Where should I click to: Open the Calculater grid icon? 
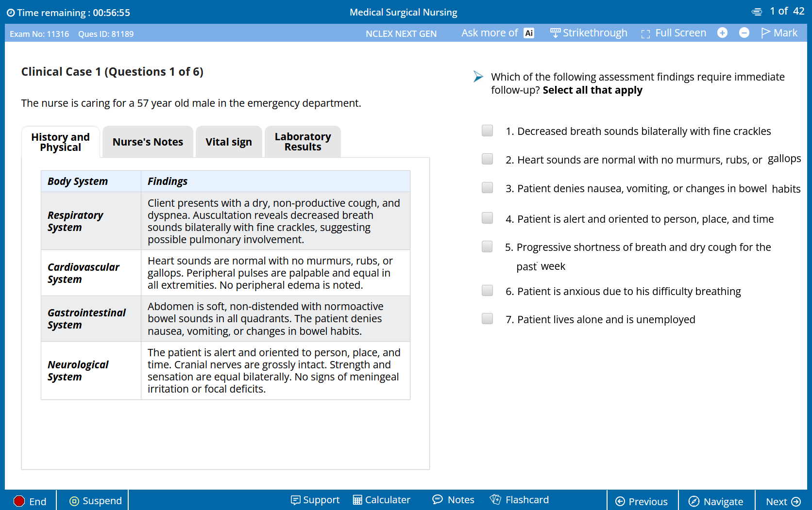tap(357, 500)
